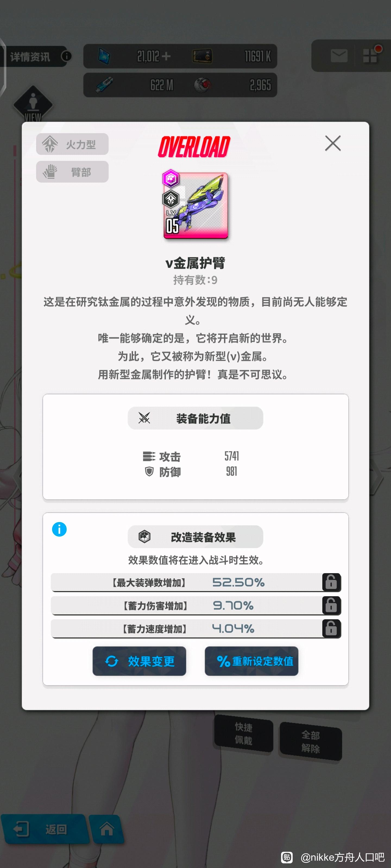
Task: Toggle lock on 蓄力速度增加 effect
Action: (x=331, y=628)
